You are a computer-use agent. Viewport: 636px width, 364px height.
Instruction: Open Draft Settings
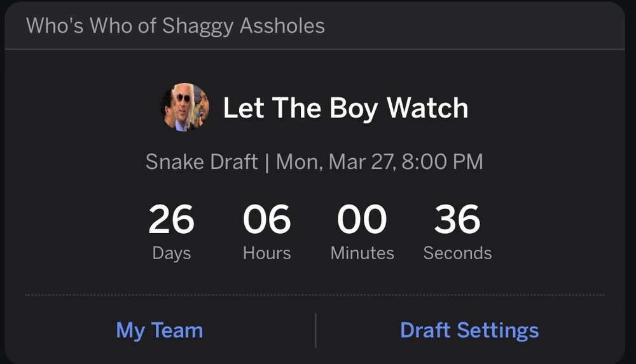coord(469,330)
